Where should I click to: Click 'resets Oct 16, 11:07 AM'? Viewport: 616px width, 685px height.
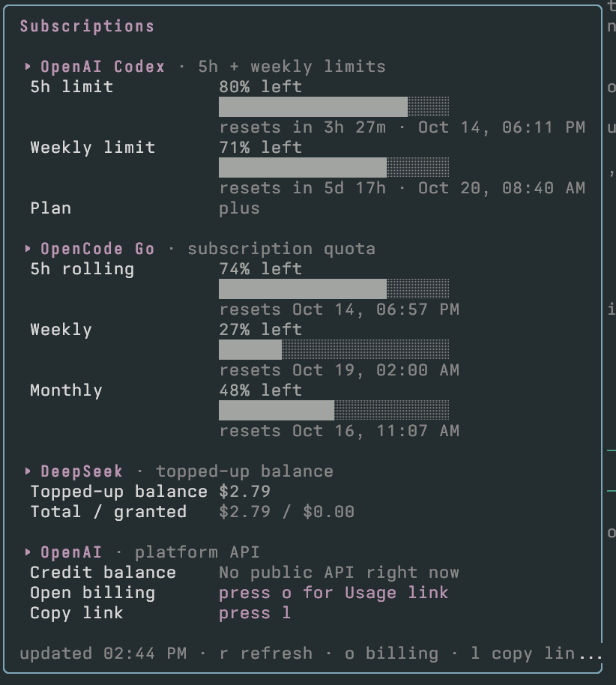339,431
